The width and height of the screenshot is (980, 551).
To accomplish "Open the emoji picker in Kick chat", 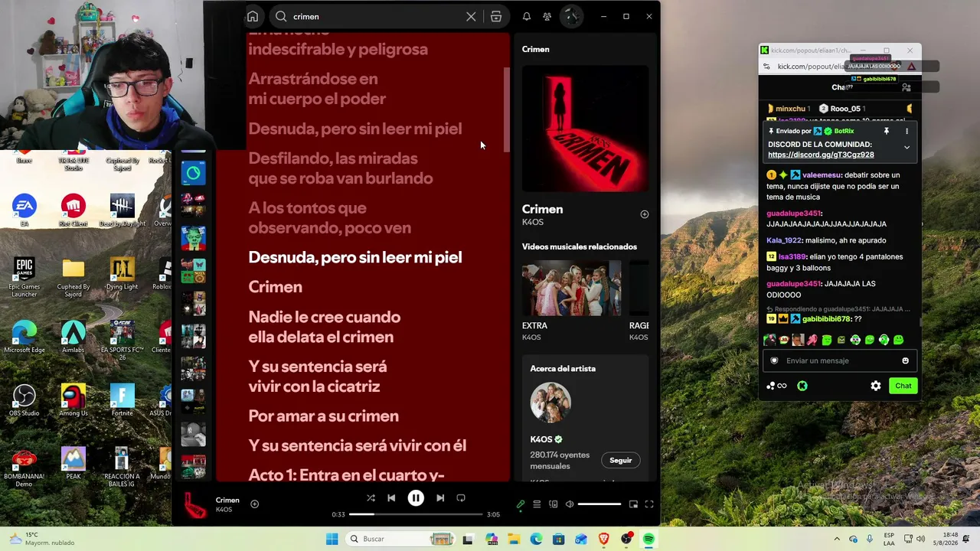I will 905,360.
